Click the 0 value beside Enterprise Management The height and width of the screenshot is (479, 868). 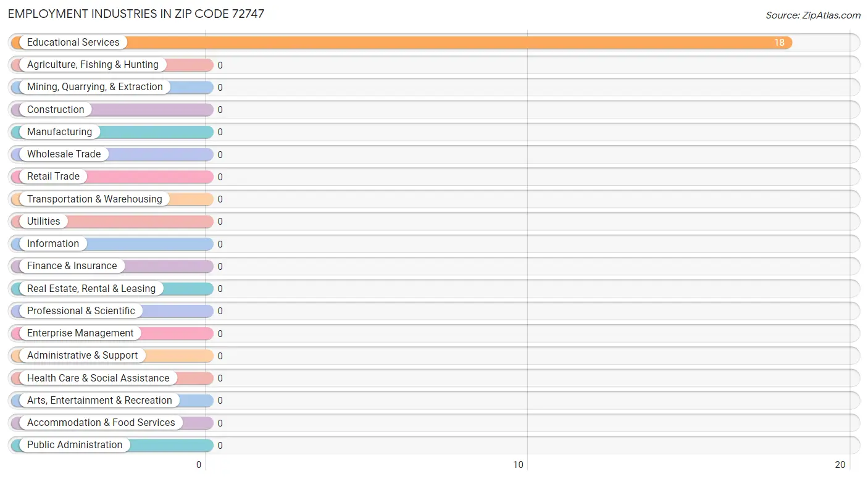[220, 334]
